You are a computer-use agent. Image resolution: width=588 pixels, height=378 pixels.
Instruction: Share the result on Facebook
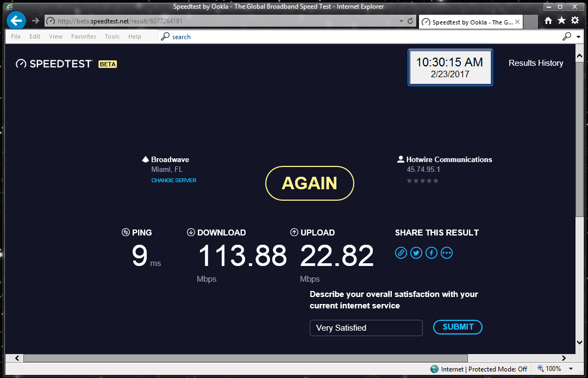tap(431, 253)
